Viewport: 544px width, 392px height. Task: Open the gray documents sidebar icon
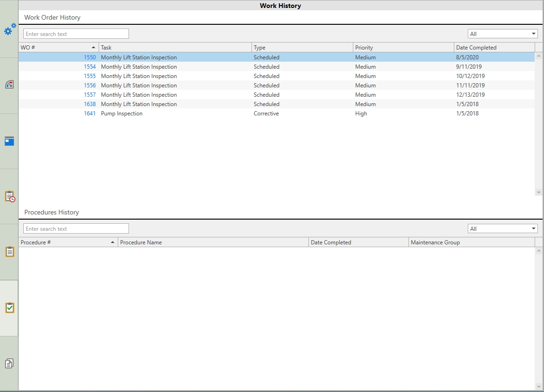tap(9, 363)
